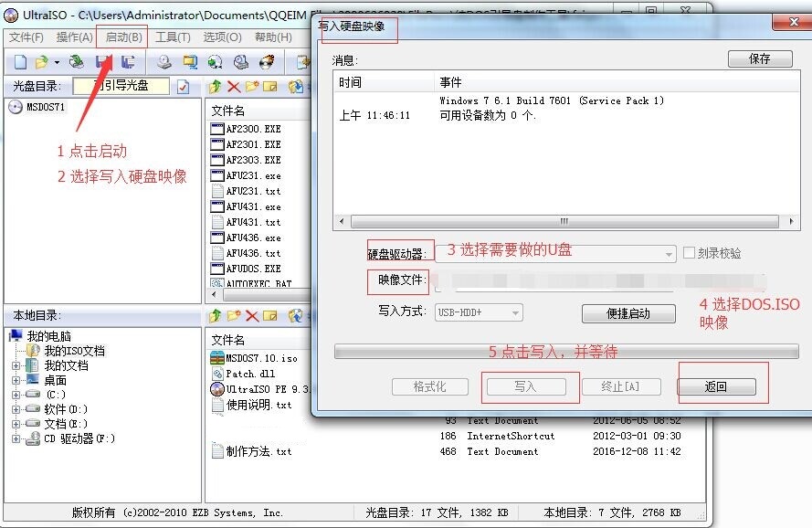Click the Save As toolbar icon
812x528 pixels.
(129, 62)
